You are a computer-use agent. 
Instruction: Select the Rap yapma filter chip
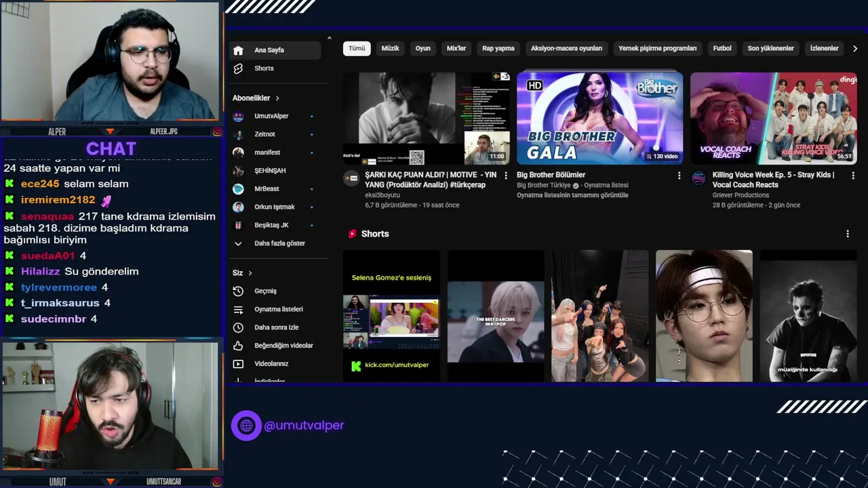(498, 49)
